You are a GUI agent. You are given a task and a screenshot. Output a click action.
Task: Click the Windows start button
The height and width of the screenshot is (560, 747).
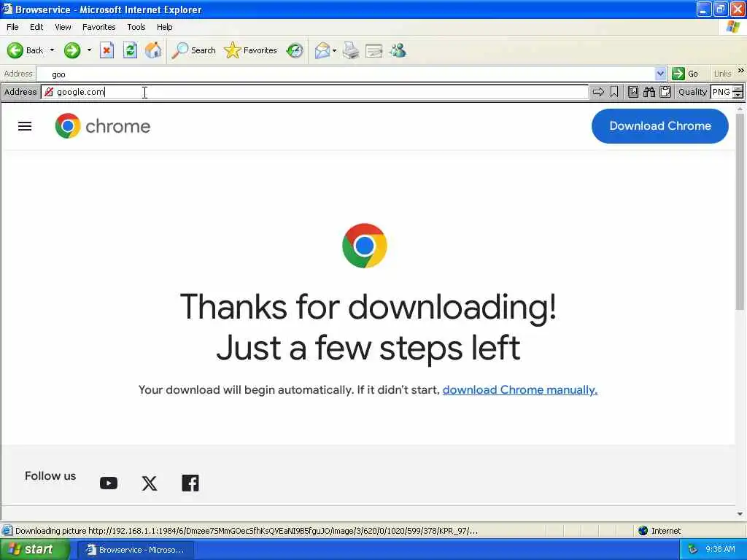click(34, 550)
